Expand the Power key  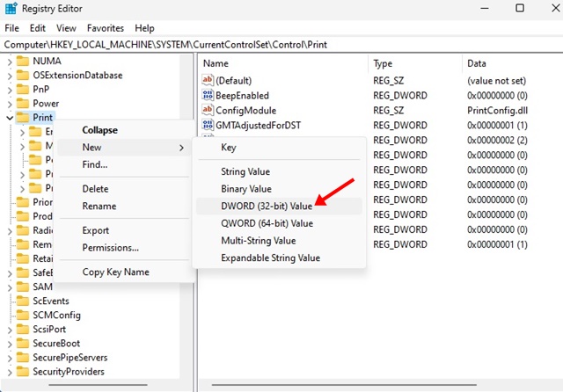pos(10,104)
